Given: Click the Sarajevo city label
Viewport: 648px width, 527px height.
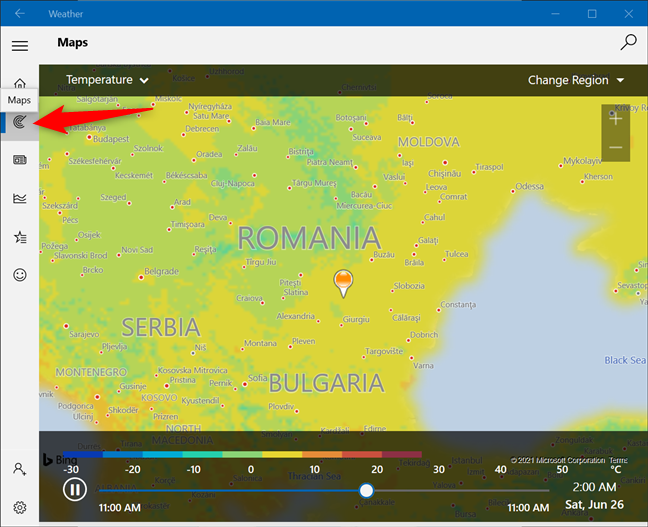Looking at the screenshot, I should point(84,334).
